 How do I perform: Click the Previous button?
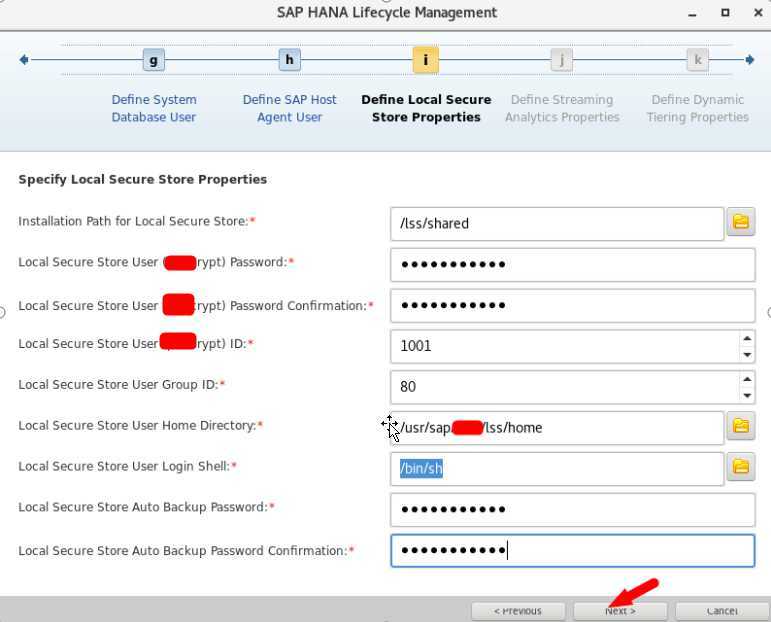[x=518, y=611]
